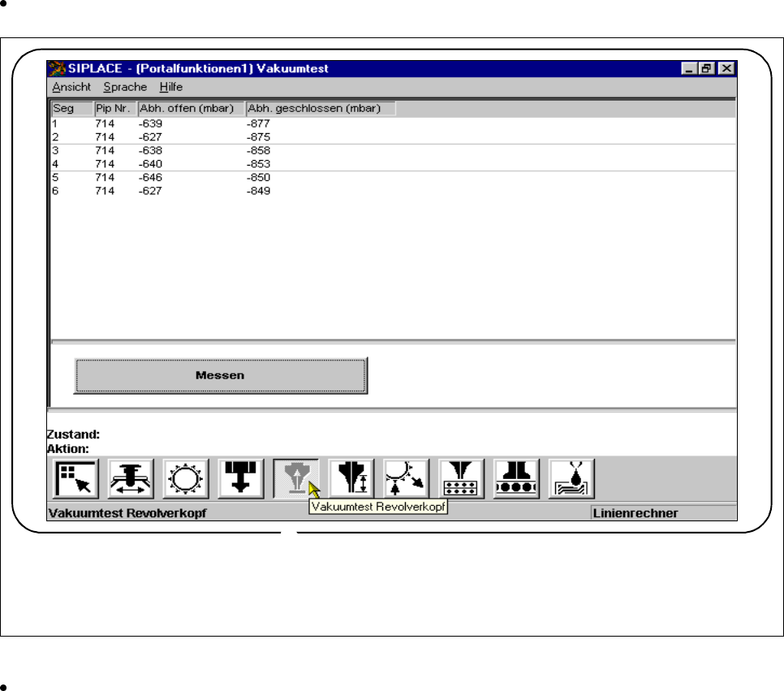Click the Vakuumtest Revolverkopf icon
This screenshot has width=784, height=691.
click(296, 478)
